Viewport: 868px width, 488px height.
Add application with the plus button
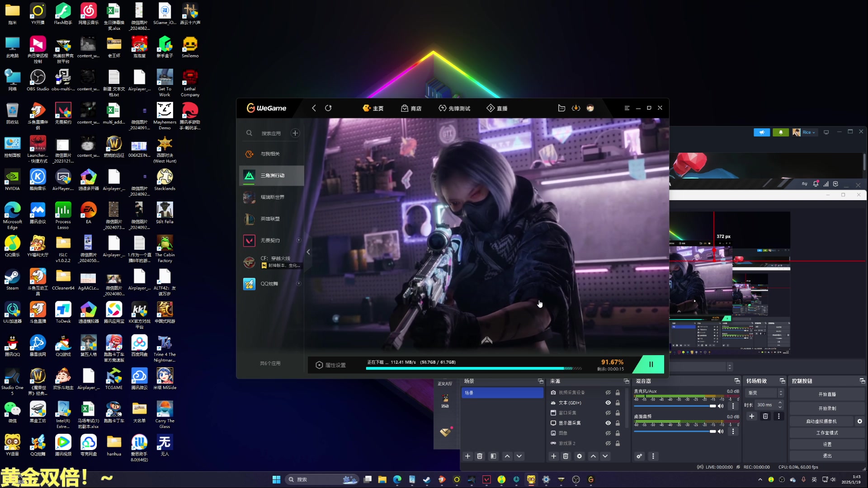(295, 133)
